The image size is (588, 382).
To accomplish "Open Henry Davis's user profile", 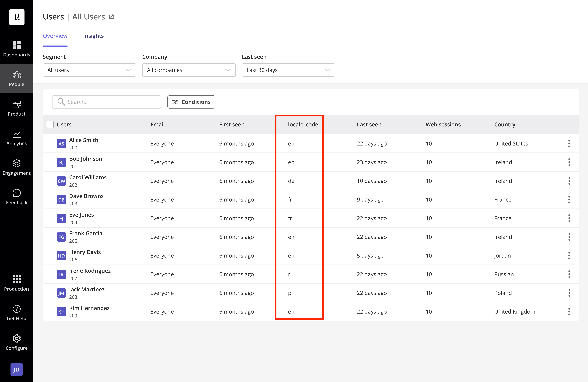I will coord(85,252).
